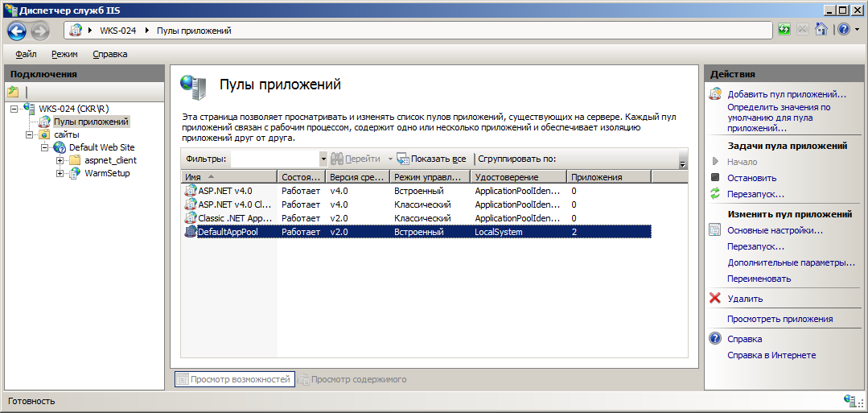This screenshot has height=413, width=868.
Task: Click the DefaultAppPool row icon
Action: (191, 232)
